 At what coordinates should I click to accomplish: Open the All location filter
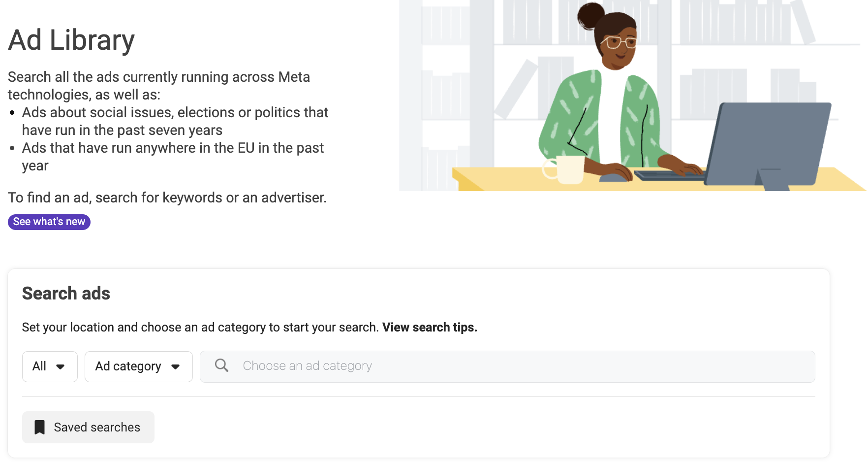click(49, 366)
